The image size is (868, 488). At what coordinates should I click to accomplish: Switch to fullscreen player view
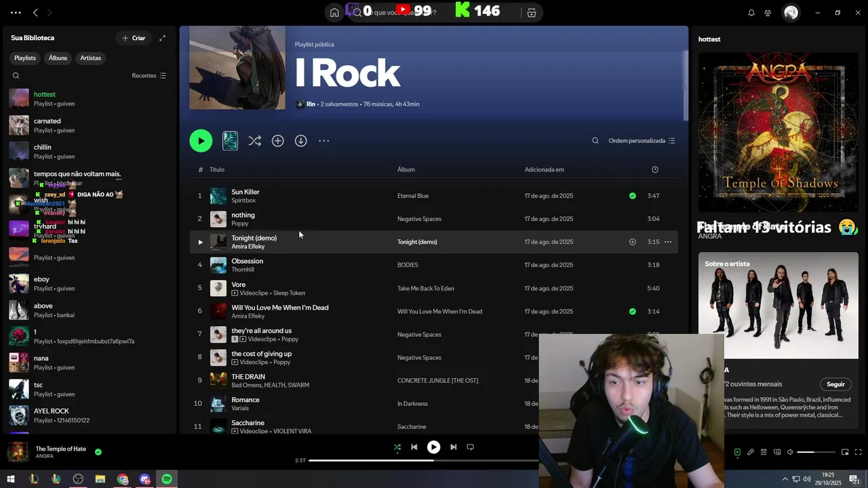859,452
